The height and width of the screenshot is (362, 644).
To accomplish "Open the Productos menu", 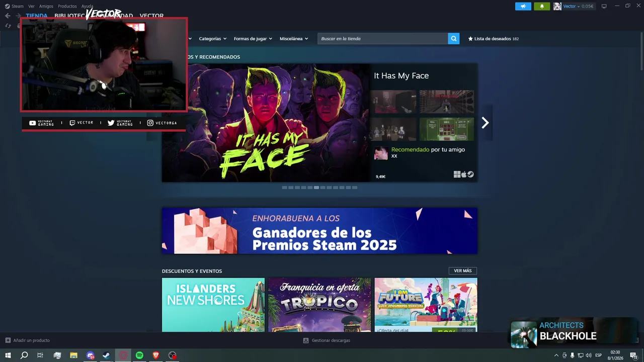I will click(x=67, y=6).
